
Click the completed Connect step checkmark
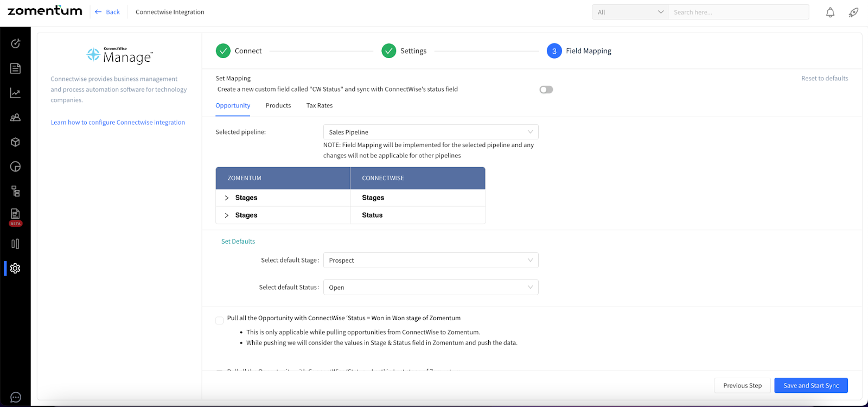[x=223, y=51]
